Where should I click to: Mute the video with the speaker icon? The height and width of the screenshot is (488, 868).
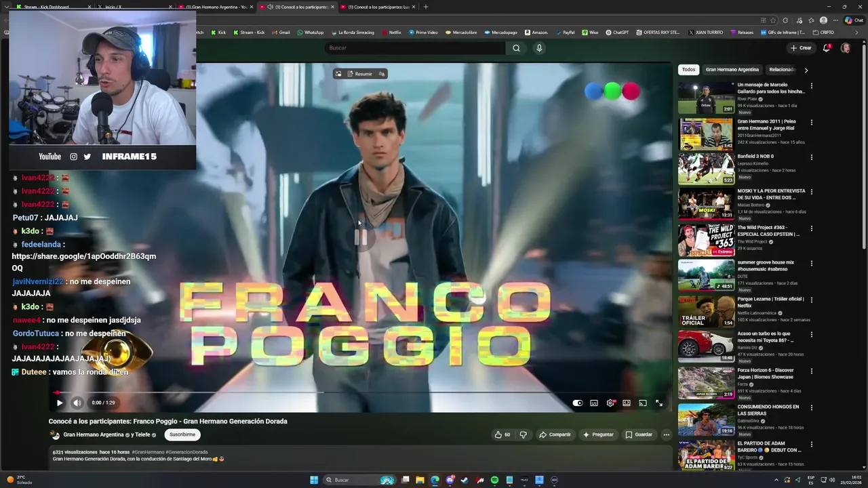point(77,403)
